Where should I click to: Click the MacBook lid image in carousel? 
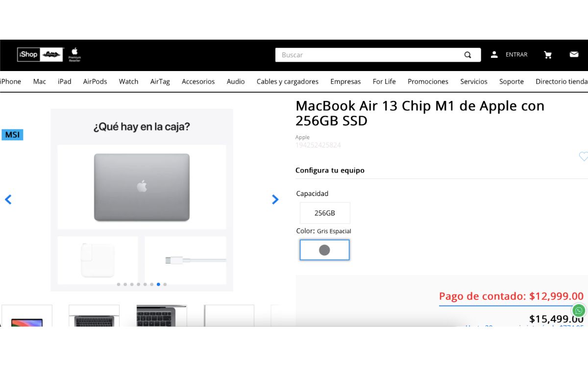click(142, 187)
